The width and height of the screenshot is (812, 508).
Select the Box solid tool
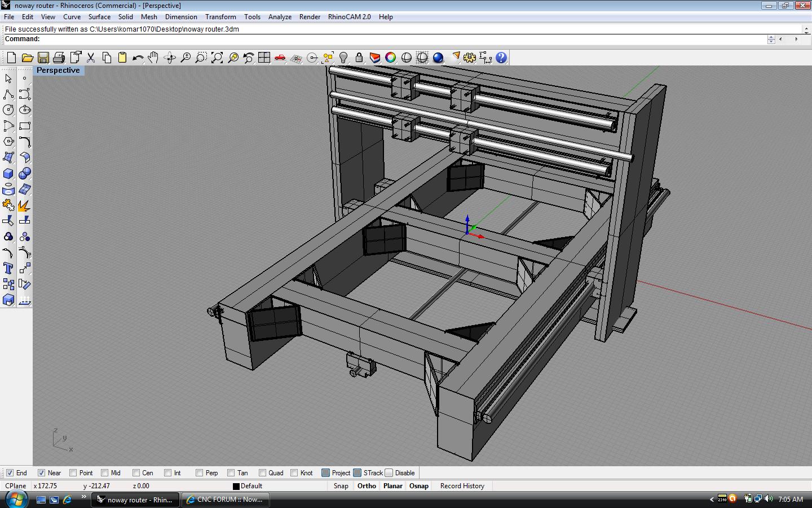[8, 173]
